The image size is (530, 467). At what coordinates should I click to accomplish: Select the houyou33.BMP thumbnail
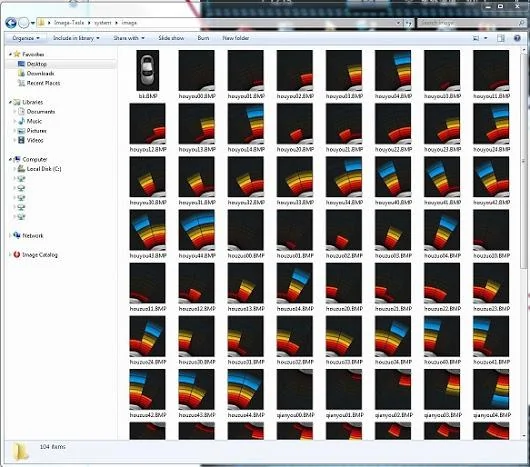[x=295, y=177]
